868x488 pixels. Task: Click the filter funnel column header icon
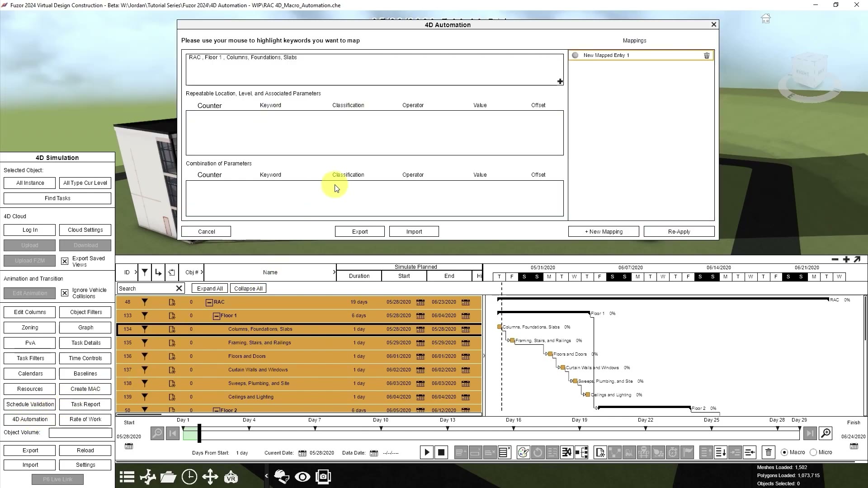pyautogui.click(x=145, y=272)
